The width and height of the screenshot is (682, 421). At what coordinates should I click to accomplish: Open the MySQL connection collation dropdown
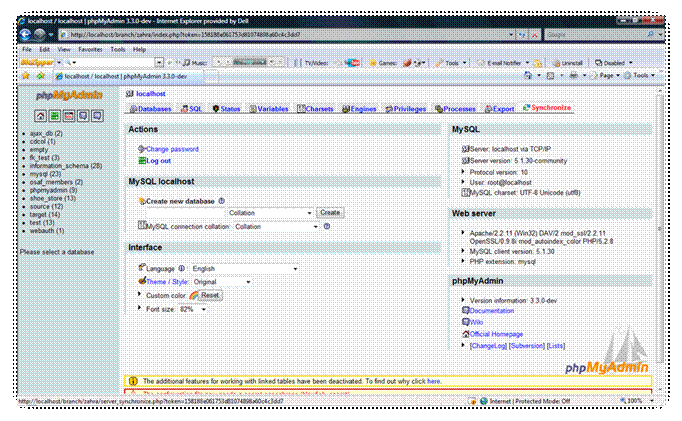coord(276,226)
